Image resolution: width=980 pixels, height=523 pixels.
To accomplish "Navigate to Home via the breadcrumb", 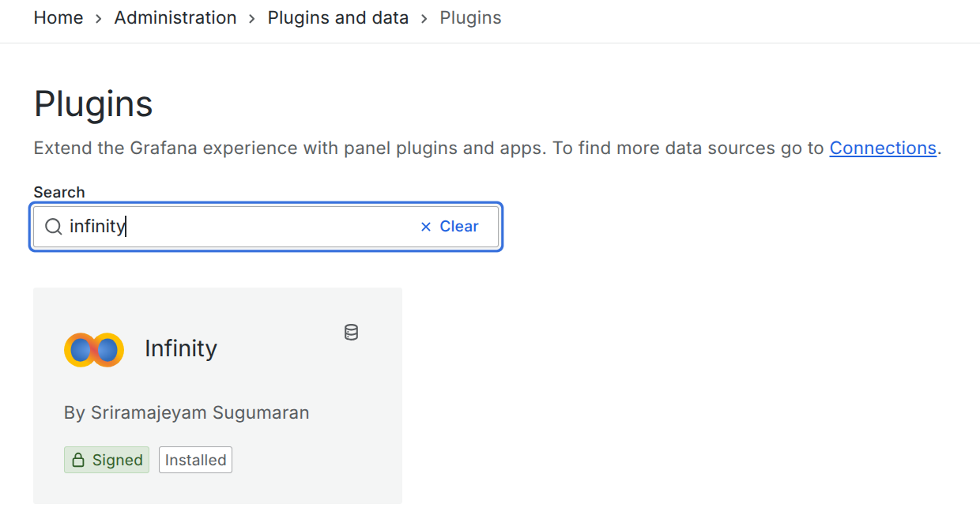I will click(x=58, y=17).
